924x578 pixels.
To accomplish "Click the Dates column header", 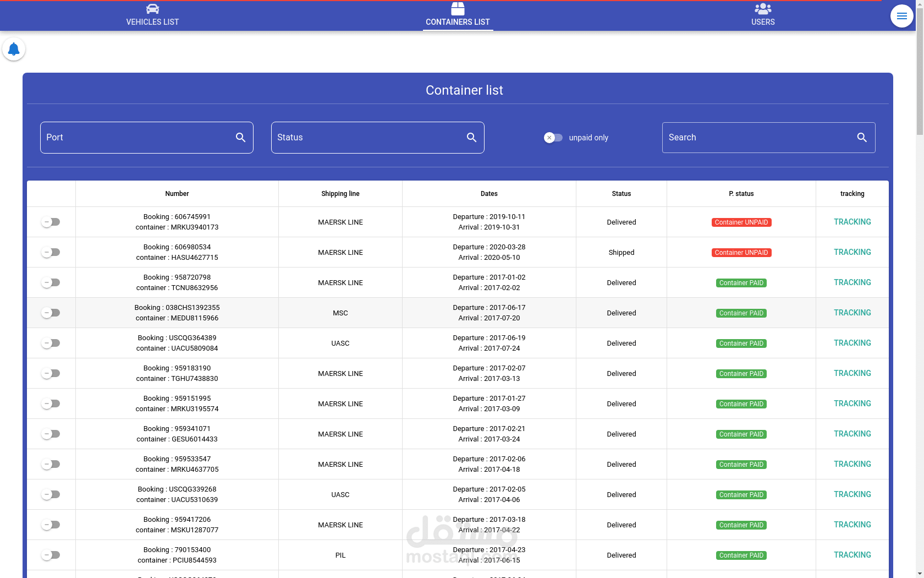I will (x=489, y=194).
